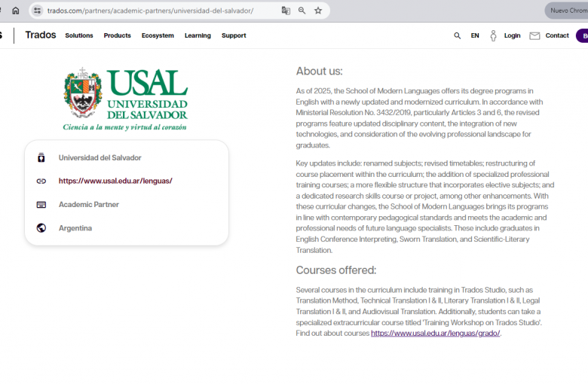588x384 pixels.
Task: Open the Ecosystem menu
Action: [158, 35]
